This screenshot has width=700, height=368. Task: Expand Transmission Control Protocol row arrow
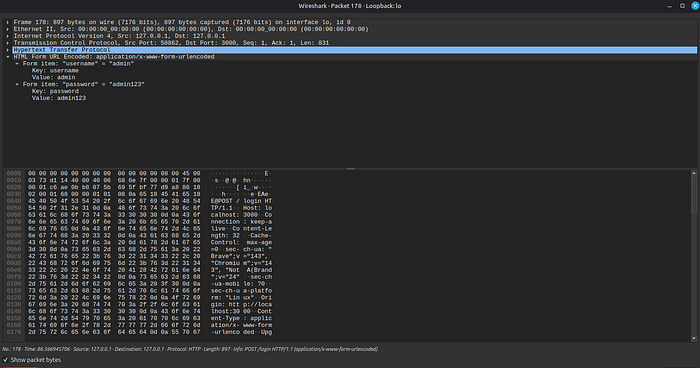pos(8,43)
